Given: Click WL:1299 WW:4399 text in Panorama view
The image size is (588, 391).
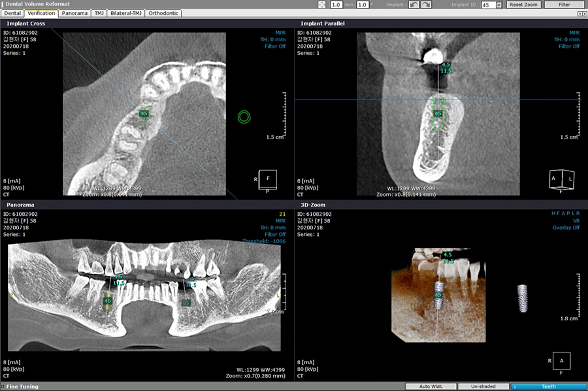Looking at the screenshot, I should click(x=260, y=369).
